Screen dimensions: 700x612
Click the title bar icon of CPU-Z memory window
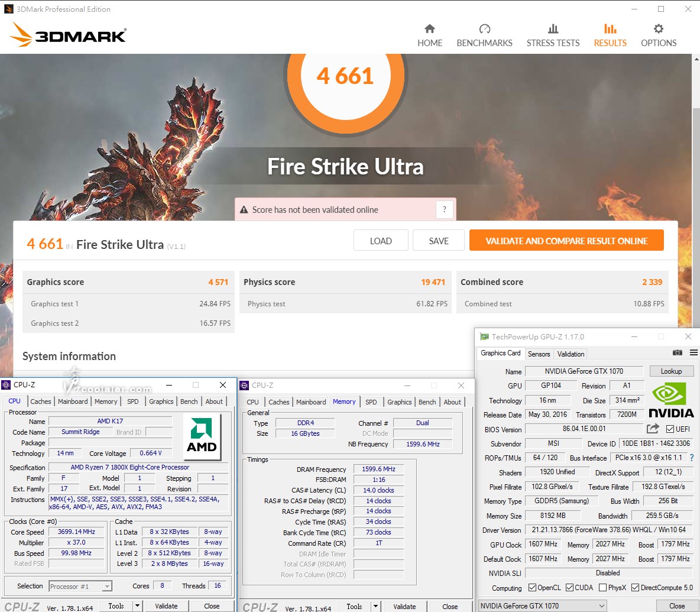tap(244, 385)
